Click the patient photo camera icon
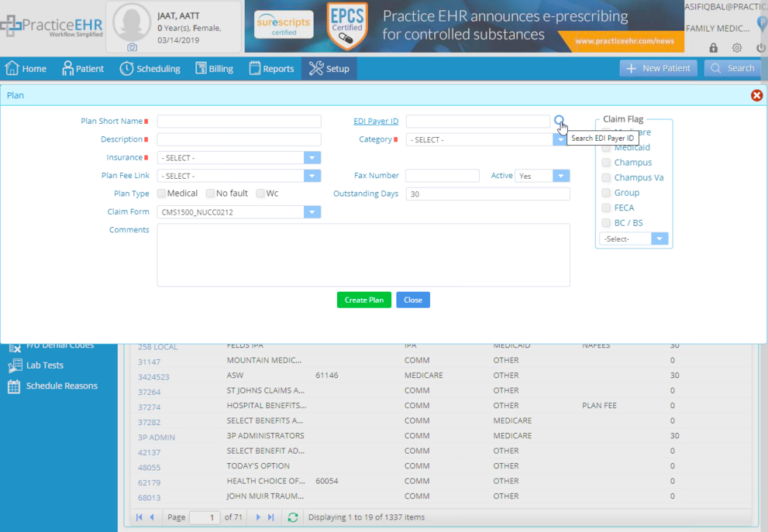Image resolution: width=768 pixels, height=532 pixels. click(x=132, y=47)
